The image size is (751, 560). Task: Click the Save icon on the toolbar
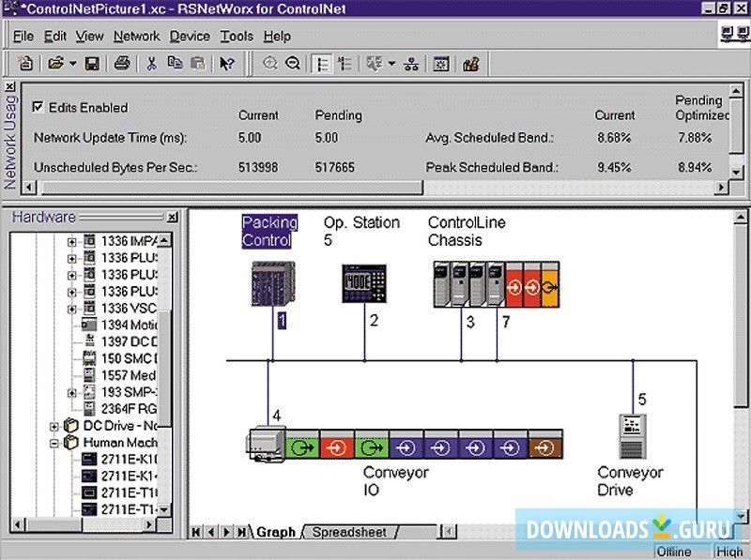click(x=91, y=64)
